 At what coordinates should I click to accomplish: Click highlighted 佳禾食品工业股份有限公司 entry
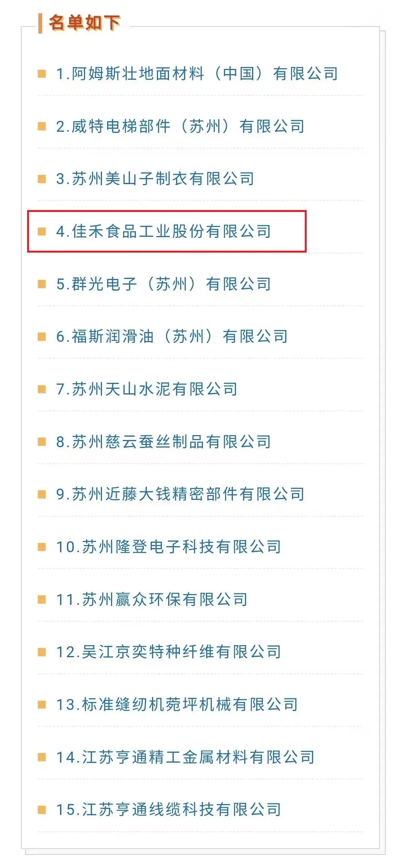pyautogui.click(x=164, y=231)
